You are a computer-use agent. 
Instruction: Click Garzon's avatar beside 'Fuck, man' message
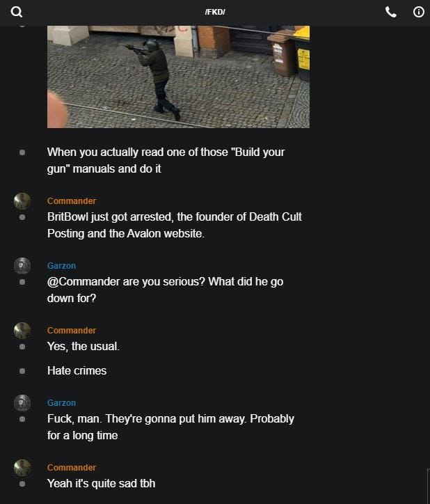22,403
